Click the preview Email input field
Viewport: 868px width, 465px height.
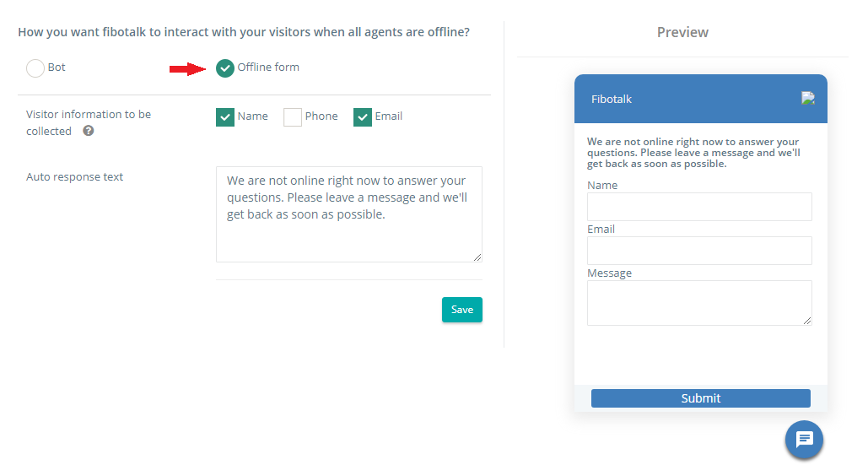[x=699, y=250]
